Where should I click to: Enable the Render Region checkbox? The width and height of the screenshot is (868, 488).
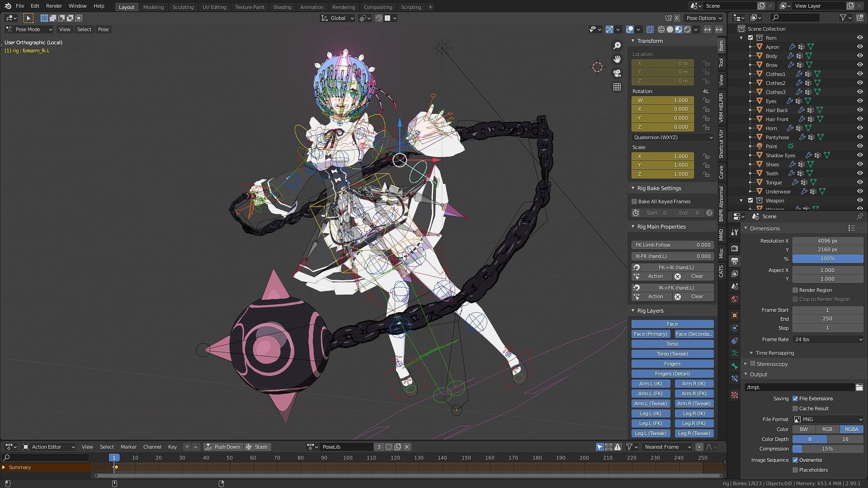795,290
